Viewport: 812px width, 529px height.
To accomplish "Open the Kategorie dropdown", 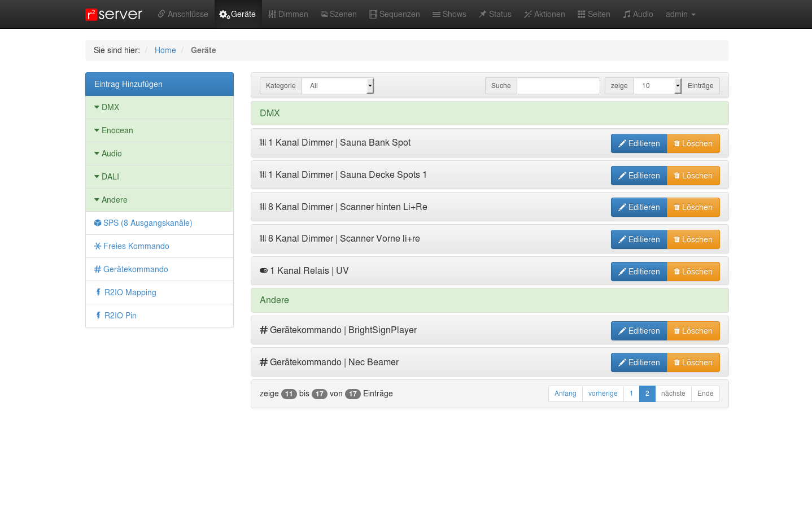I will (338, 86).
